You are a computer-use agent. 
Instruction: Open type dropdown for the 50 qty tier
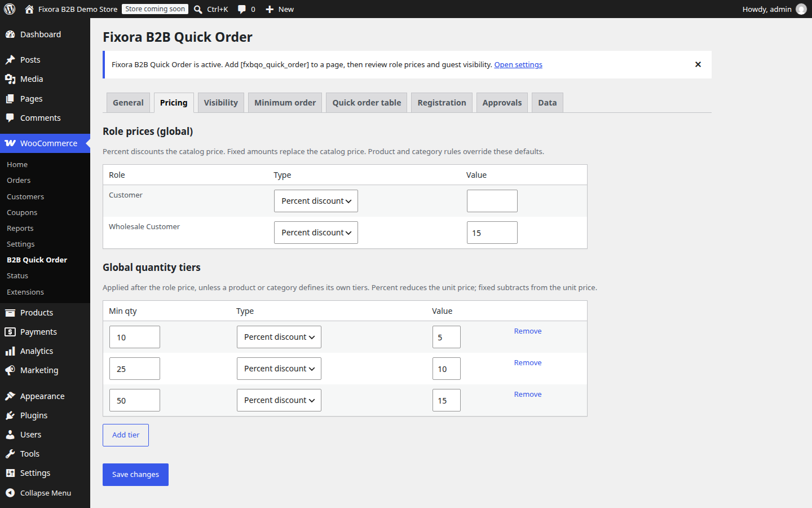pyautogui.click(x=279, y=400)
